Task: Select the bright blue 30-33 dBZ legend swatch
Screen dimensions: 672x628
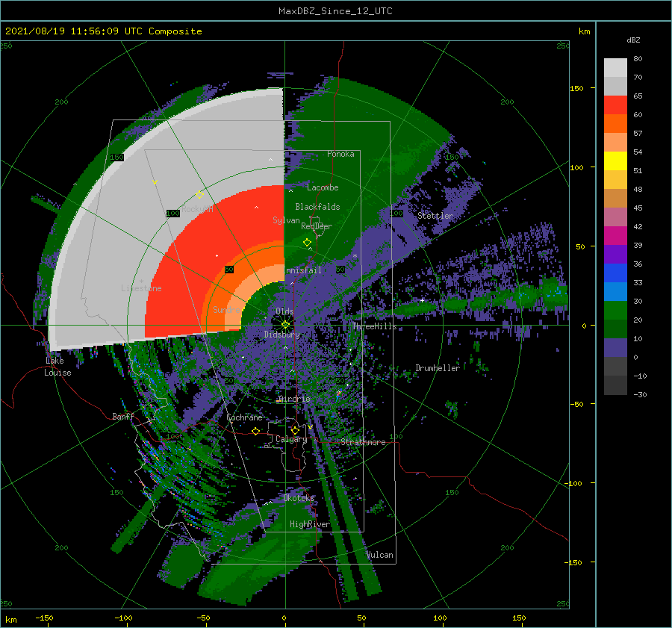Action: pos(615,291)
